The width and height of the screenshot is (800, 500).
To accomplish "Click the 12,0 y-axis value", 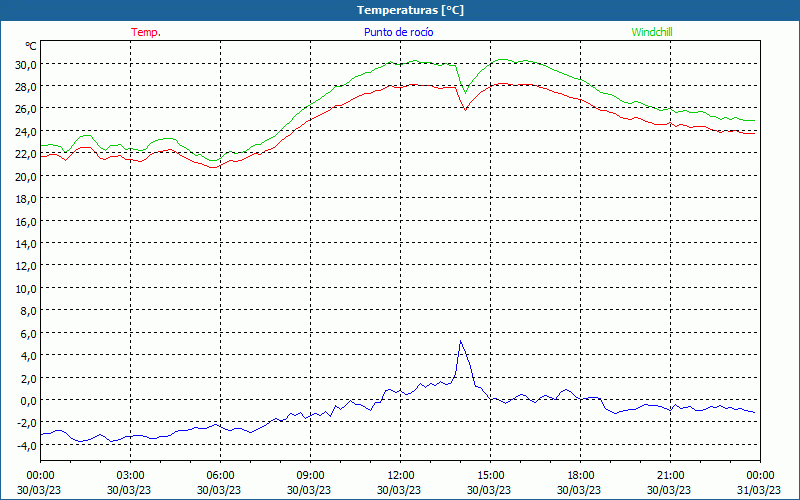I will point(26,266).
